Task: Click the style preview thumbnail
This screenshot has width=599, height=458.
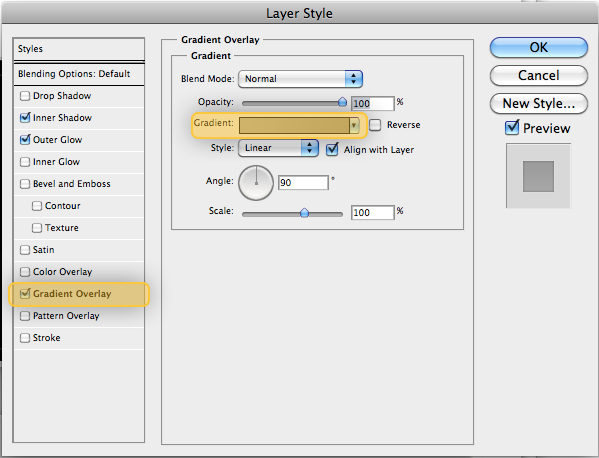Action: [538, 176]
